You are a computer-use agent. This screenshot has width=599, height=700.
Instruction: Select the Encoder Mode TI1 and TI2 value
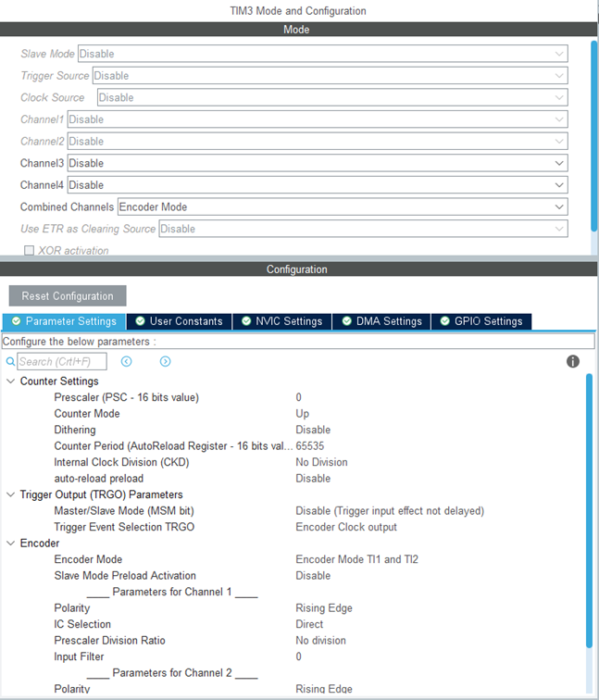tap(356, 559)
